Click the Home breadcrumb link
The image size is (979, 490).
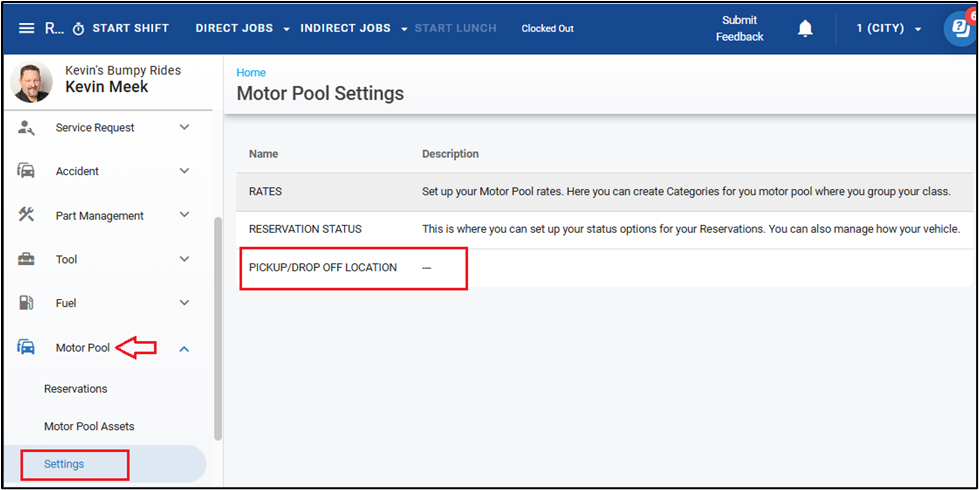tap(251, 73)
